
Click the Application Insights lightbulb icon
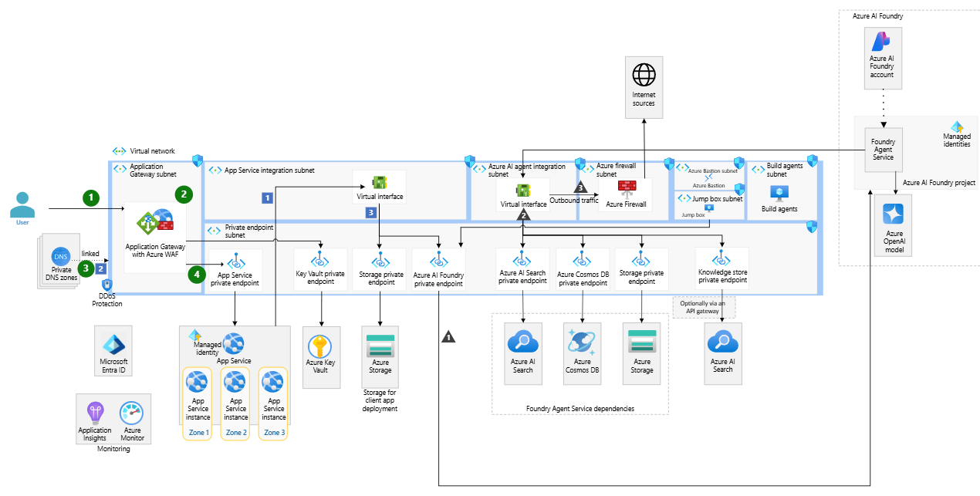[95, 412]
